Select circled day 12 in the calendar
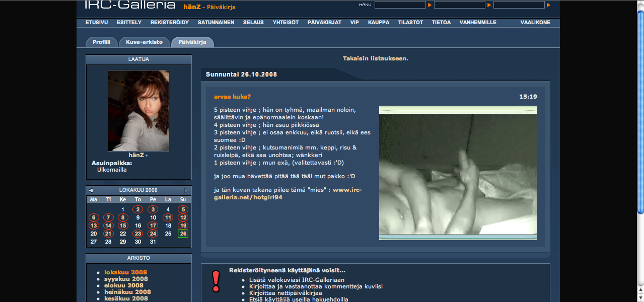This screenshot has width=644, height=302. (x=183, y=217)
